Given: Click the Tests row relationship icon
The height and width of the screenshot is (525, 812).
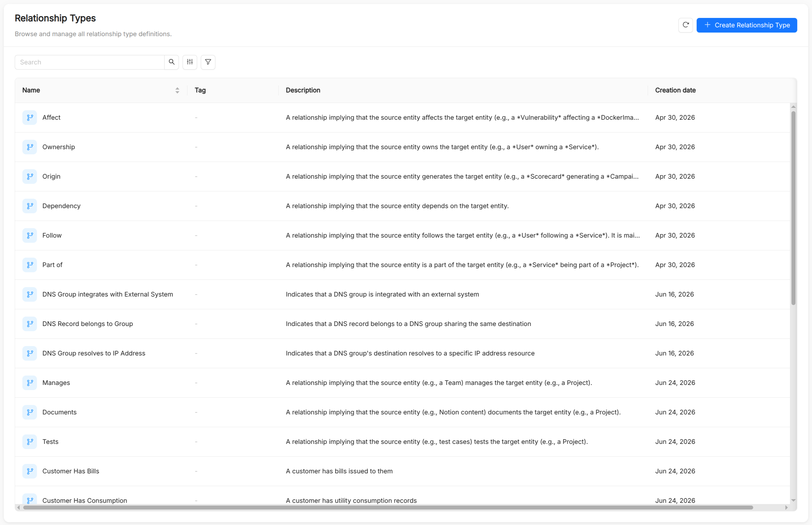Looking at the screenshot, I should pyautogui.click(x=30, y=442).
